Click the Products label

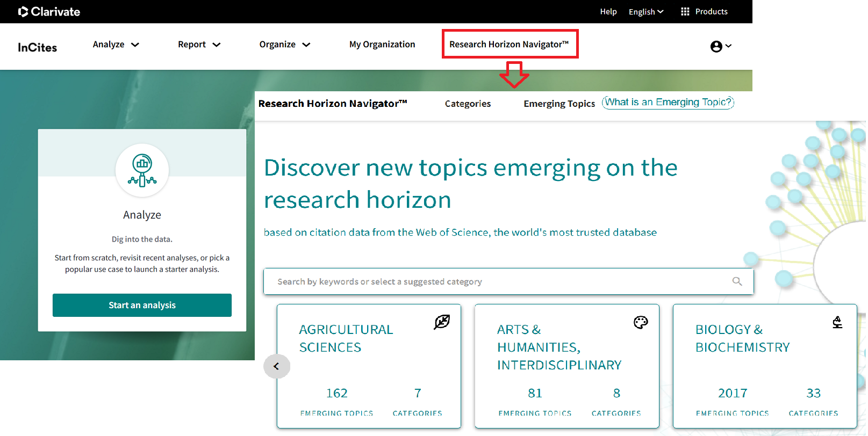(x=712, y=11)
